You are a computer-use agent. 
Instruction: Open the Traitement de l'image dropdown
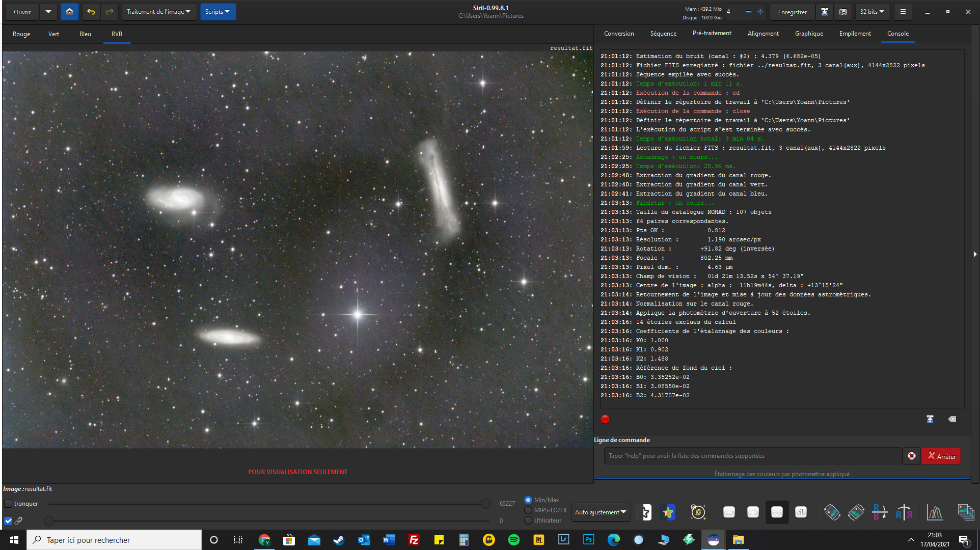[159, 11]
